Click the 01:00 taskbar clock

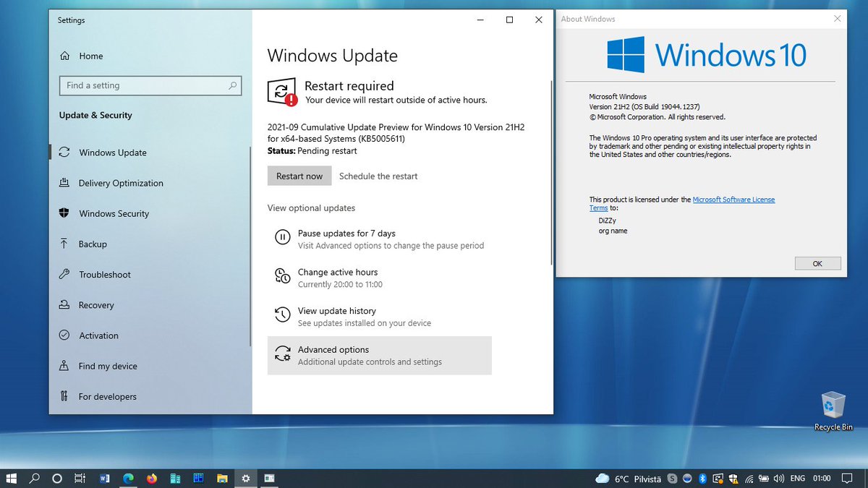(822, 479)
